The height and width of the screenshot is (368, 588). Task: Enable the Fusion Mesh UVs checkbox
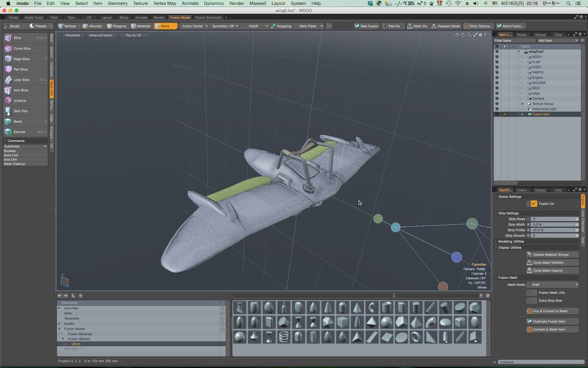coord(532,292)
